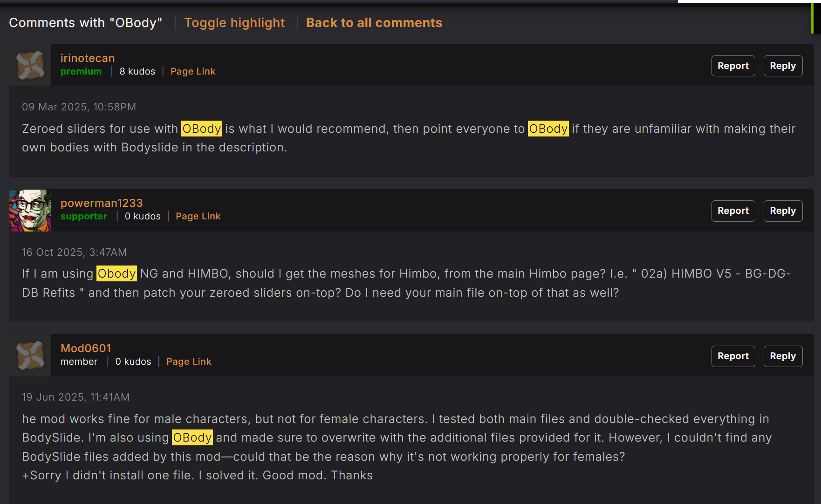Open Page Link for Mod0601's comment
The height and width of the screenshot is (504, 821).
tap(189, 361)
